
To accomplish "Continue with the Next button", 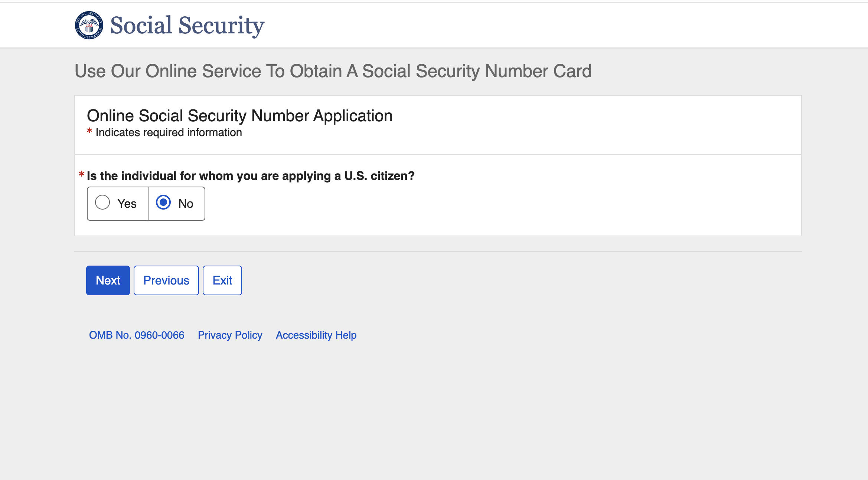I will pos(108,280).
